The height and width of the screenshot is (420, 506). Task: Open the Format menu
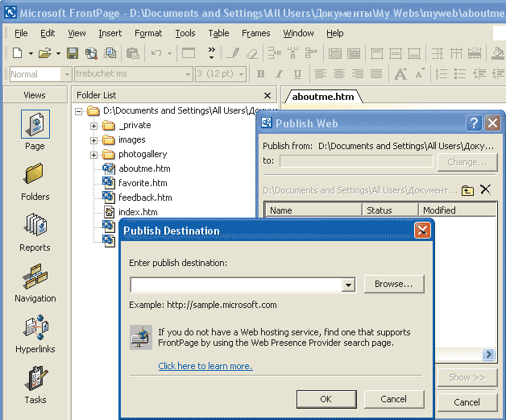point(148,33)
